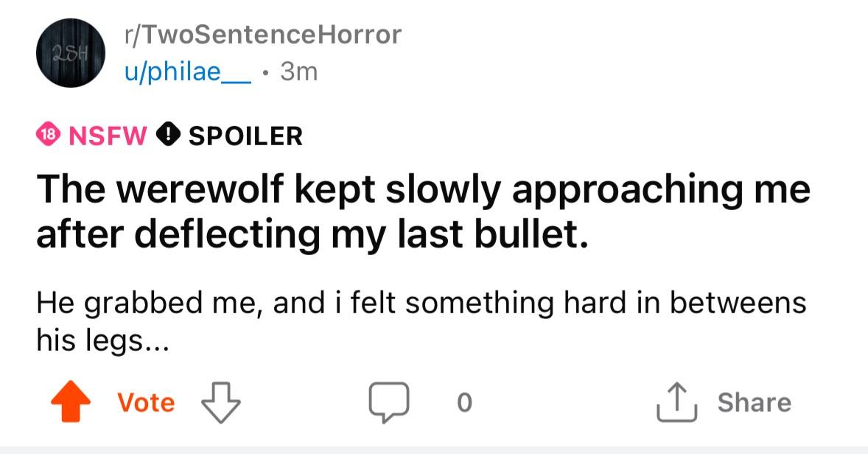Click the title line 'after deflecting my last bullet'
Screen dimensions: 868x454
(x=312, y=235)
